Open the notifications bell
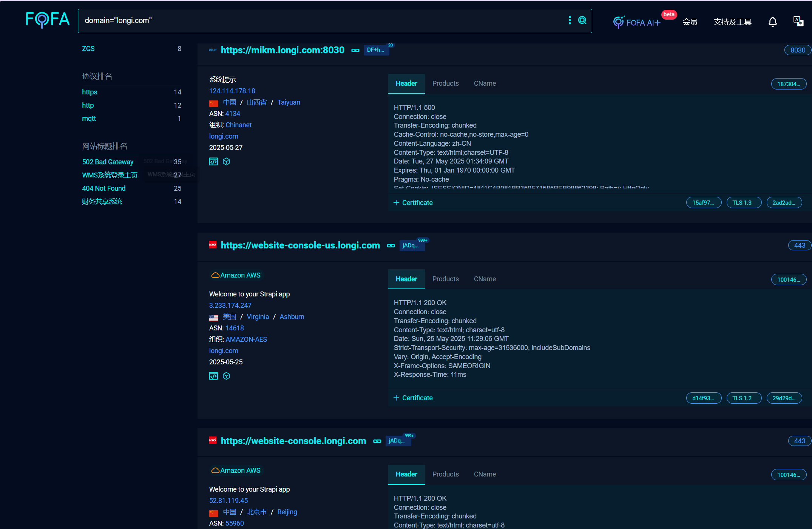Screen dimensions: 812x529 tap(772, 22)
